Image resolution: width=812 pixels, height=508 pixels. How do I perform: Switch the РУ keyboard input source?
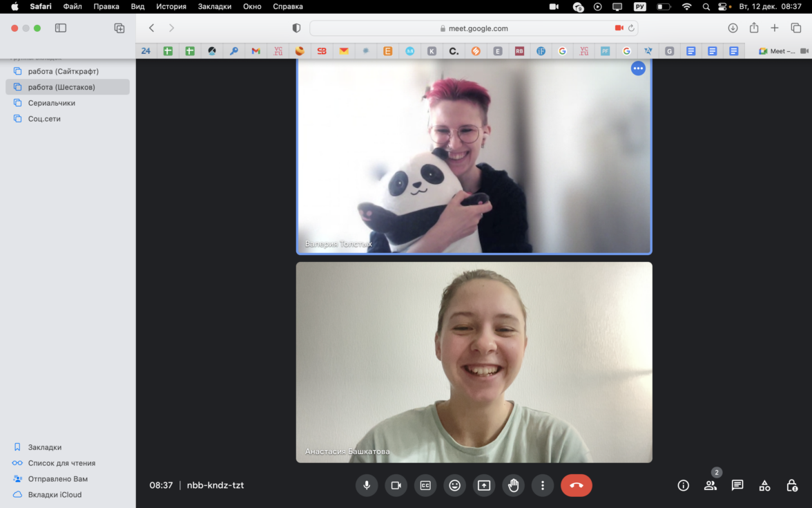tap(639, 6)
